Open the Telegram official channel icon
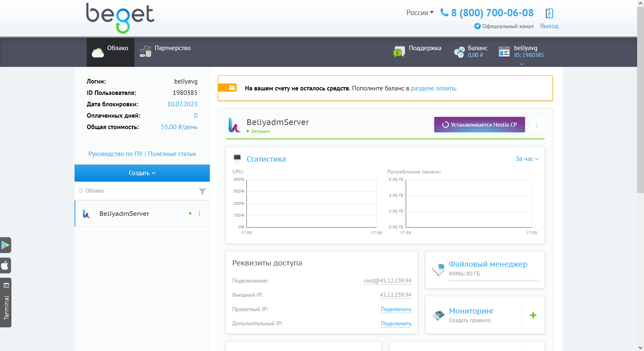 pyautogui.click(x=477, y=26)
